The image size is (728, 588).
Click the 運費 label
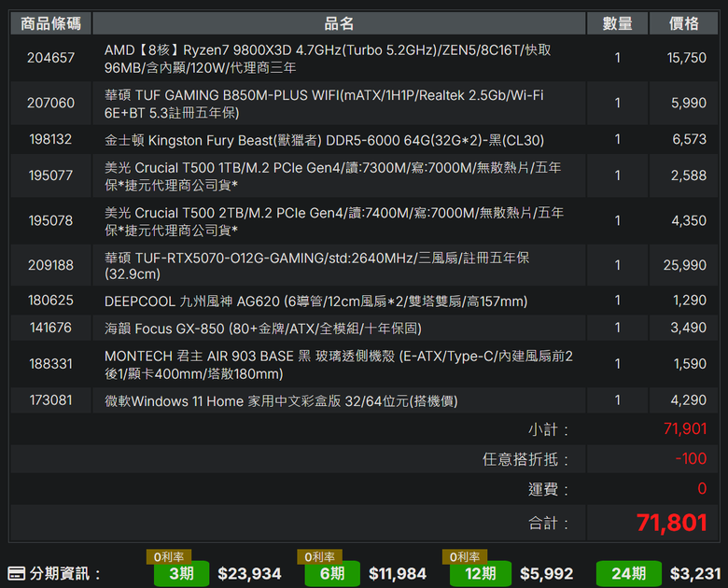click(x=548, y=489)
